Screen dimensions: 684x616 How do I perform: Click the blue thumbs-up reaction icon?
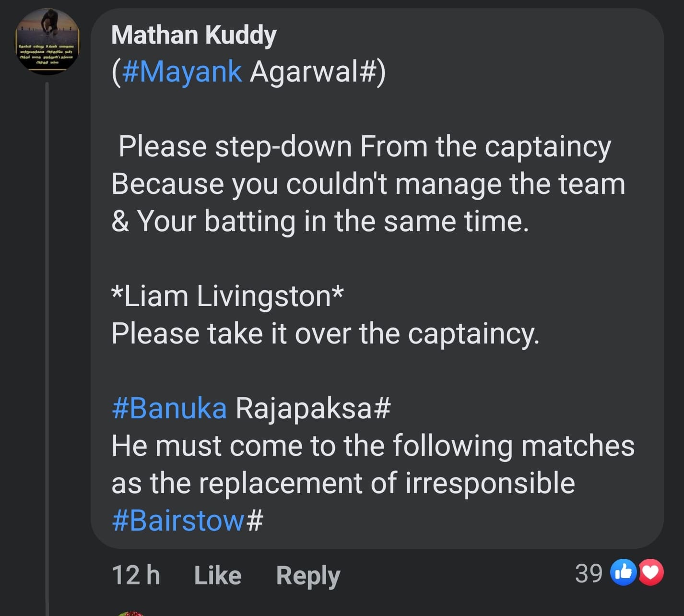click(x=623, y=573)
